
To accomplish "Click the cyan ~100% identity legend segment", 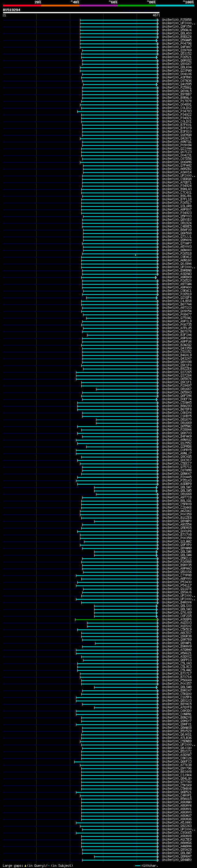I will click(175, 6).
